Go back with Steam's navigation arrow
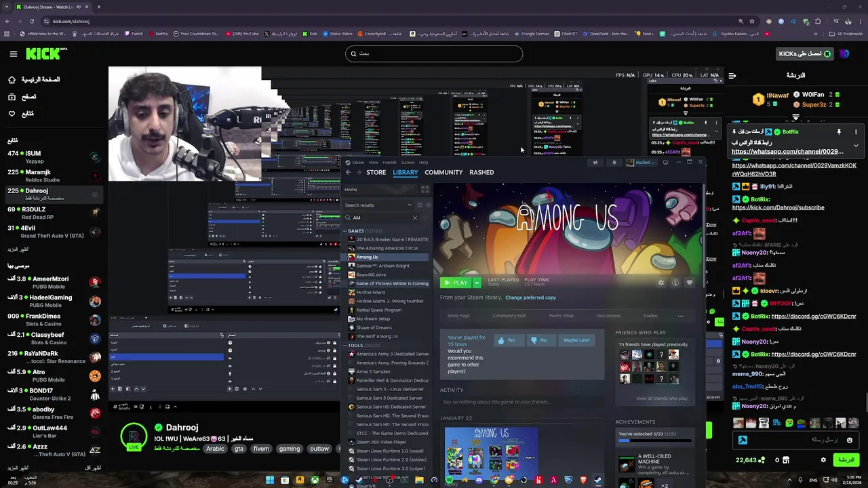Screen dimensions: 868x488 pos(349,172)
